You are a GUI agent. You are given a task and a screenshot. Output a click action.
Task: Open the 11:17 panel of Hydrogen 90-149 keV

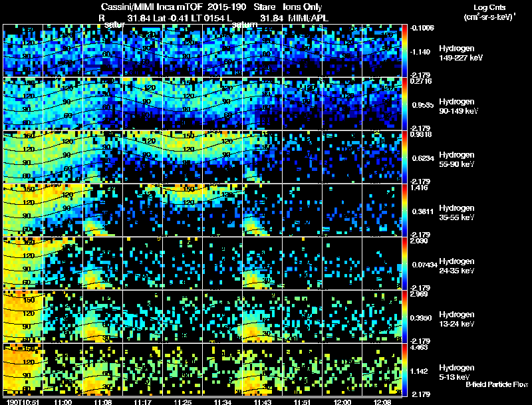(x=142, y=104)
